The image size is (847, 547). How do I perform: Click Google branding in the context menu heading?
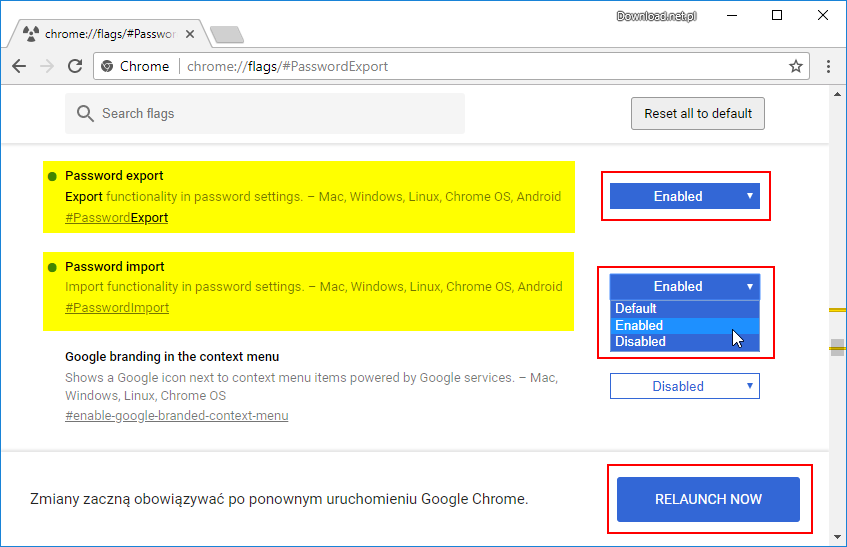coord(172,357)
